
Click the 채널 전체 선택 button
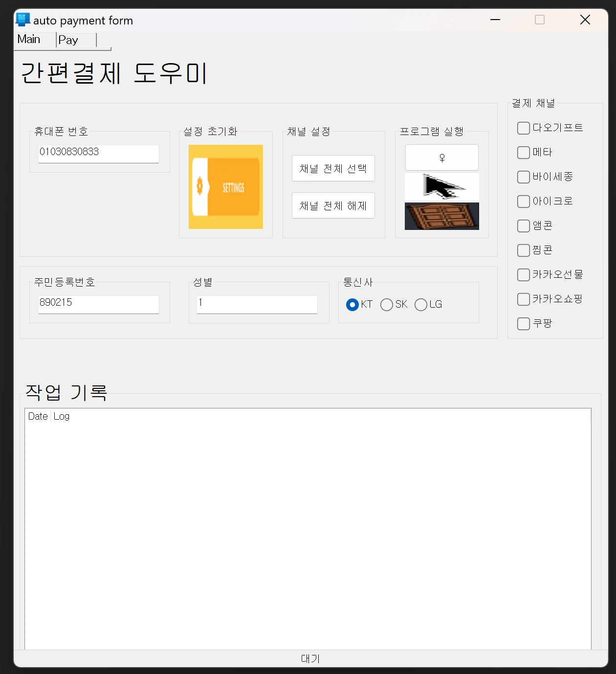[x=333, y=168]
